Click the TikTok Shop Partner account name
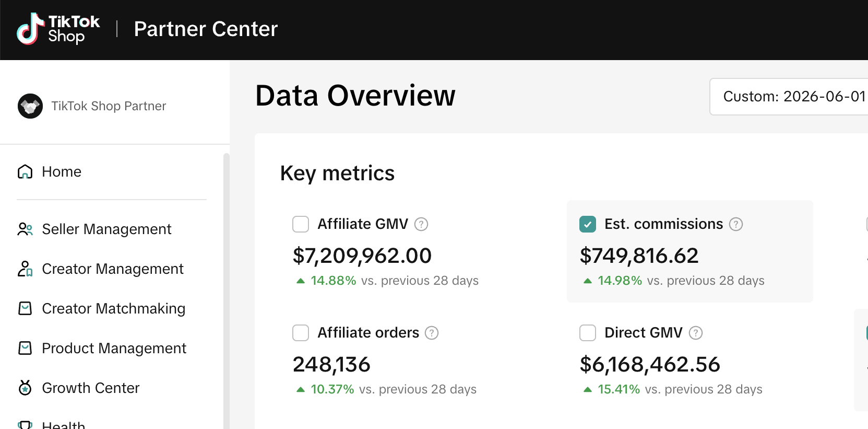This screenshot has width=868, height=429. click(x=109, y=106)
